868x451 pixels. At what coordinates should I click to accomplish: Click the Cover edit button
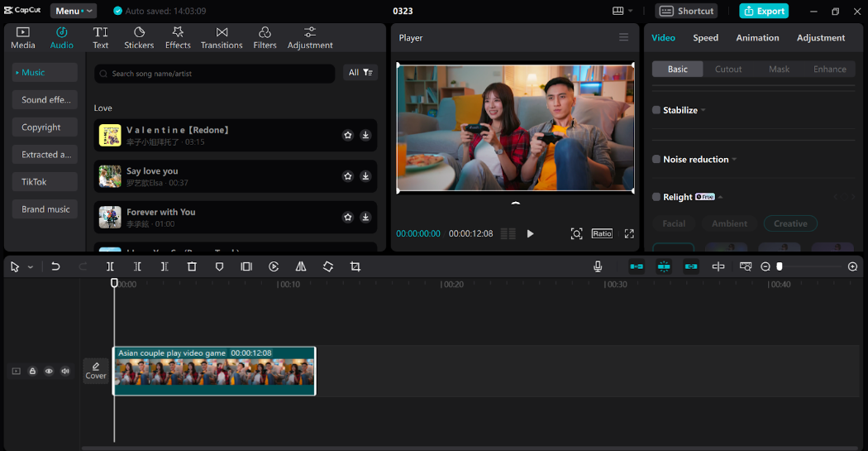click(x=96, y=371)
